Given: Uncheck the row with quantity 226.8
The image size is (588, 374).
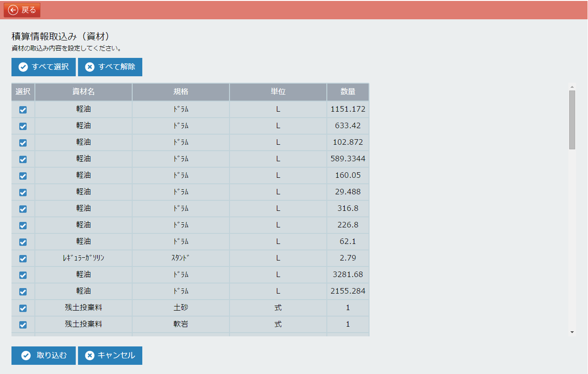Looking at the screenshot, I should (23, 226).
